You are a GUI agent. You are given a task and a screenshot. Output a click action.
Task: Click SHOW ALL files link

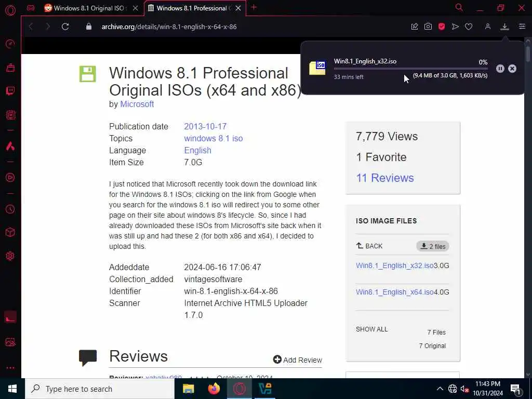coord(371,329)
